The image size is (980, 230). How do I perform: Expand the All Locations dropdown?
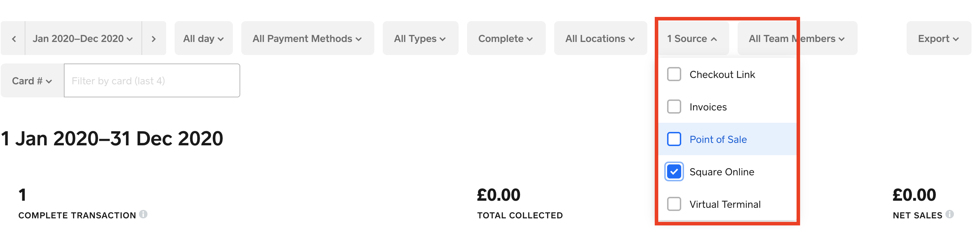[x=600, y=39]
